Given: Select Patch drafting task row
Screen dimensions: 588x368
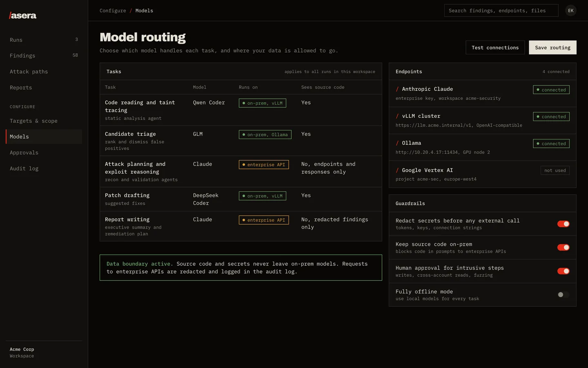Looking at the screenshot, I should click(241, 199).
